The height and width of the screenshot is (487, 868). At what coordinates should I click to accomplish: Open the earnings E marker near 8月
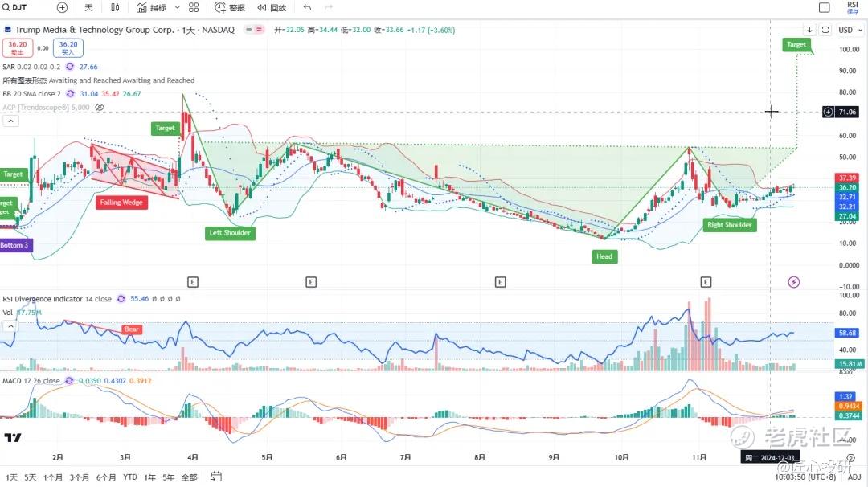(x=500, y=282)
